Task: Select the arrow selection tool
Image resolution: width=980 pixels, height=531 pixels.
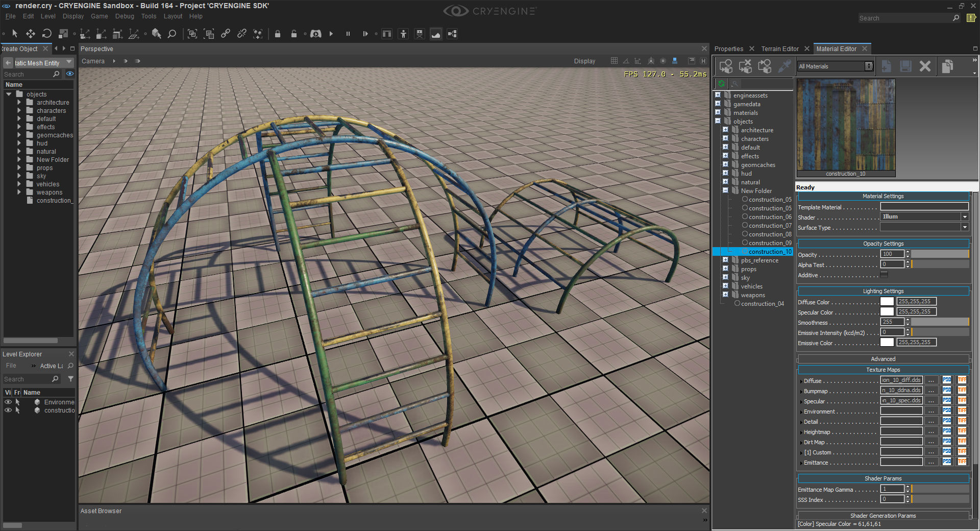Action: coord(15,34)
